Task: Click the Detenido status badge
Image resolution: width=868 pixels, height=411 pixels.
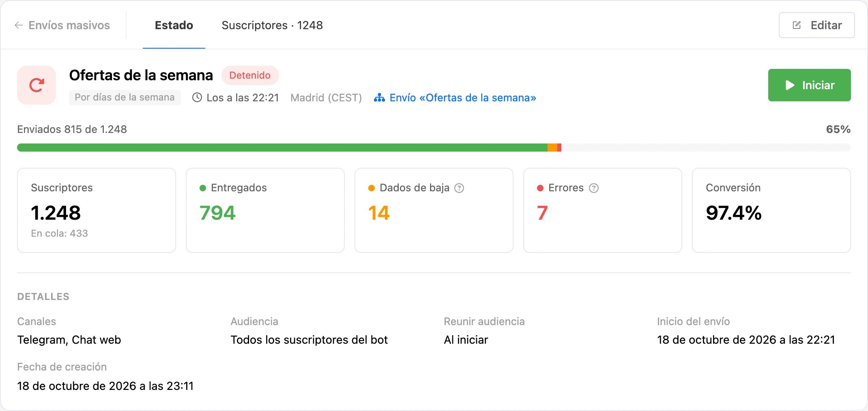Action: coord(250,75)
